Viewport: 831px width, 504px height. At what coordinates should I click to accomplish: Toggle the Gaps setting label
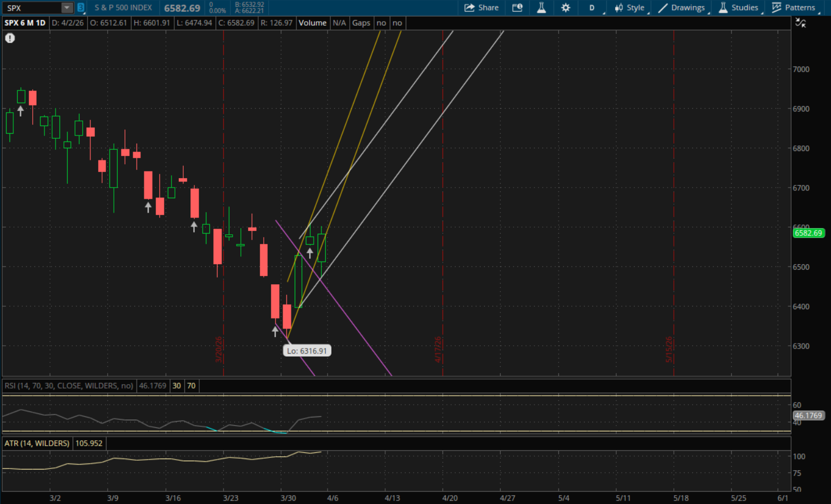[361, 23]
